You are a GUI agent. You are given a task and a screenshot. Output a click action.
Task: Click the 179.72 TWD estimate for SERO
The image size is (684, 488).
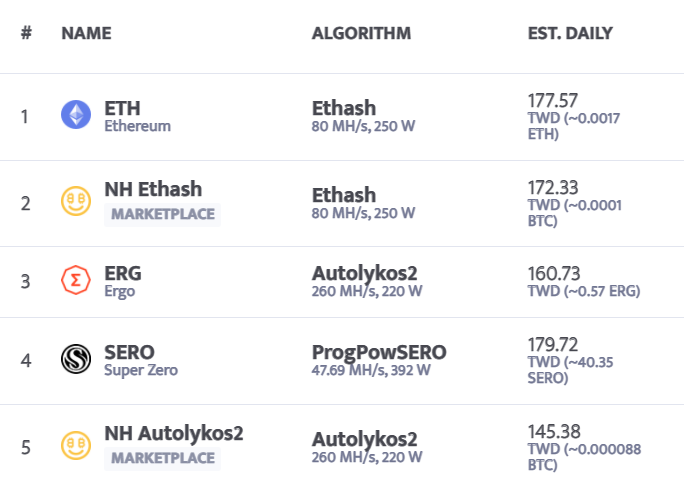pos(553,345)
